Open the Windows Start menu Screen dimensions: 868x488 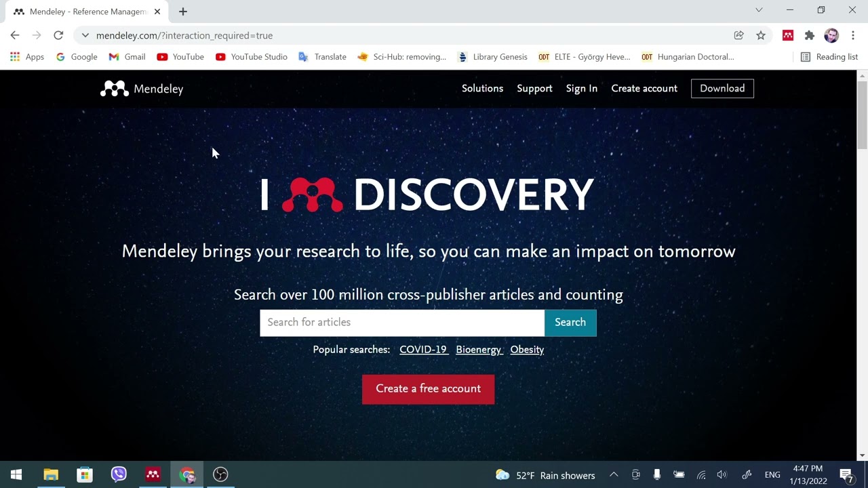click(x=16, y=474)
